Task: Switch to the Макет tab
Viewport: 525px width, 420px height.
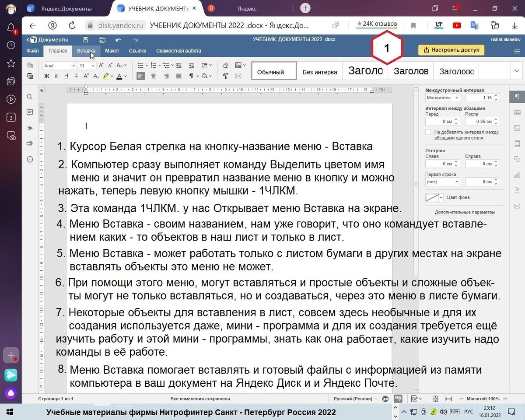Action: point(112,51)
